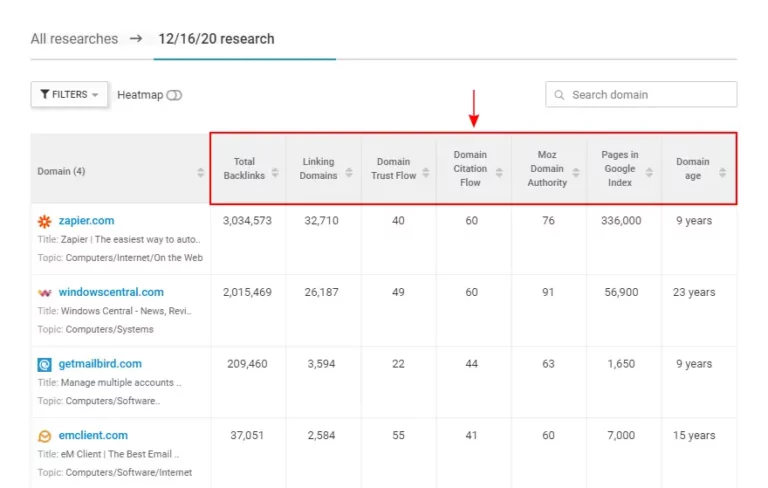Open the zapier.com link
Viewport: 768px width, 488px height.
[x=86, y=220]
